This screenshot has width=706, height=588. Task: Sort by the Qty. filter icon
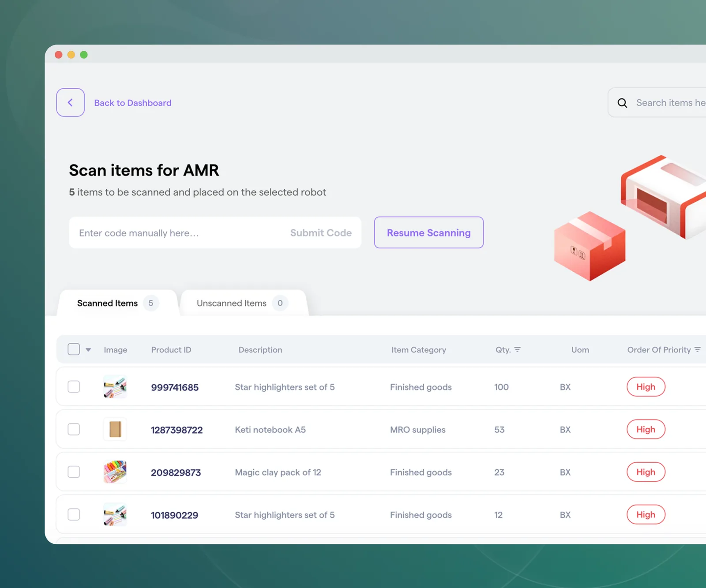tap(518, 349)
